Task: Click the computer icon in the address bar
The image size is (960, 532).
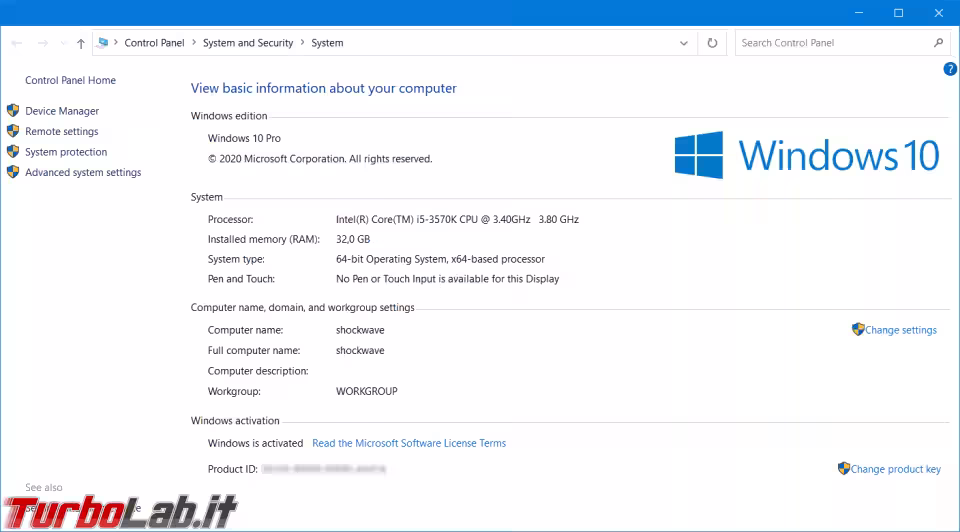Action: pyautogui.click(x=103, y=43)
